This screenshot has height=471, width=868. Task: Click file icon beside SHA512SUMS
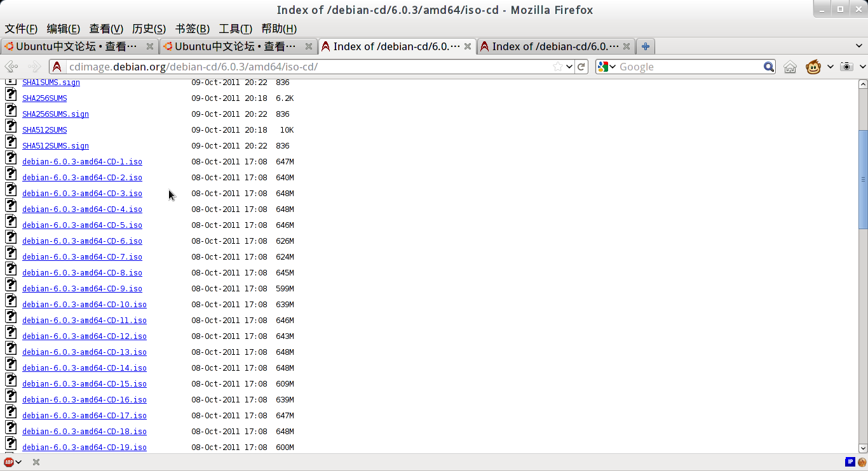tap(11, 126)
